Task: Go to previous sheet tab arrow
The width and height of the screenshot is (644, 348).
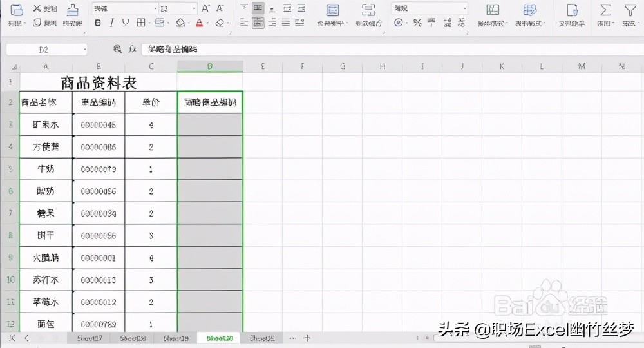Action: click(26, 338)
